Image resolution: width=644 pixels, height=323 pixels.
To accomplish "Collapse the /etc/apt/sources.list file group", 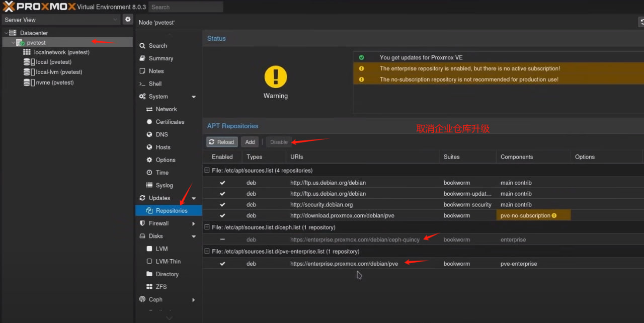I will 207,171.
